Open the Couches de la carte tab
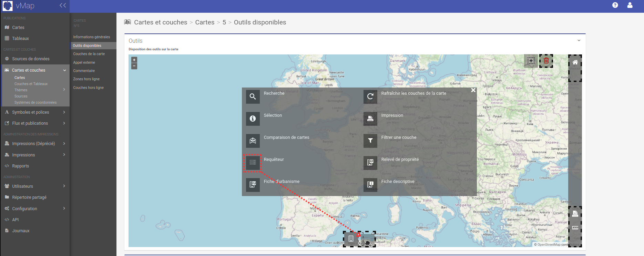 click(x=89, y=54)
